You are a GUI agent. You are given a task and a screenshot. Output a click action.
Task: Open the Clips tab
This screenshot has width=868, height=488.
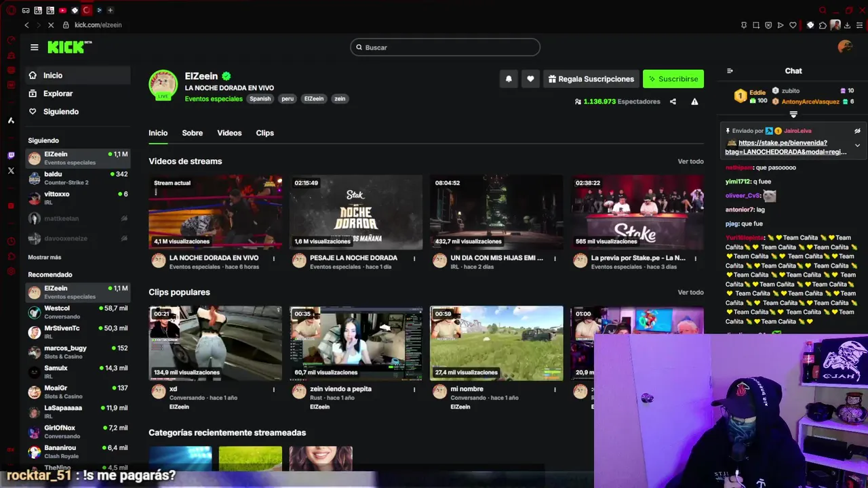[265, 133]
